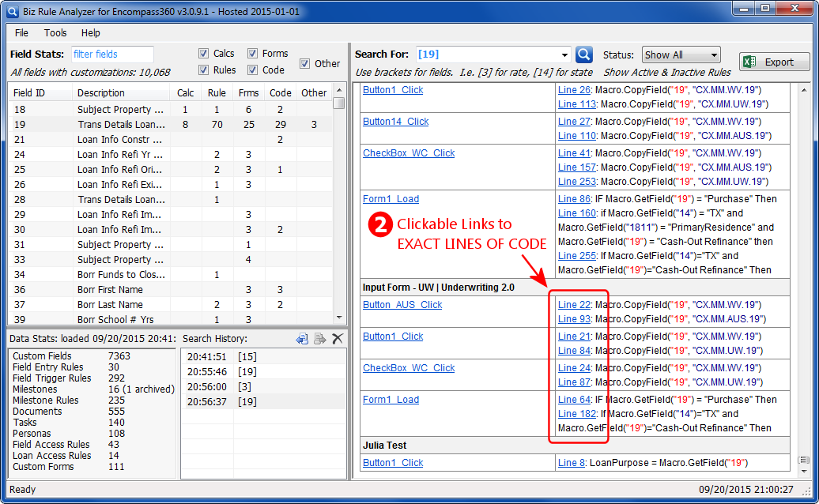Select field 21 Loan Info Constr row

point(171,139)
